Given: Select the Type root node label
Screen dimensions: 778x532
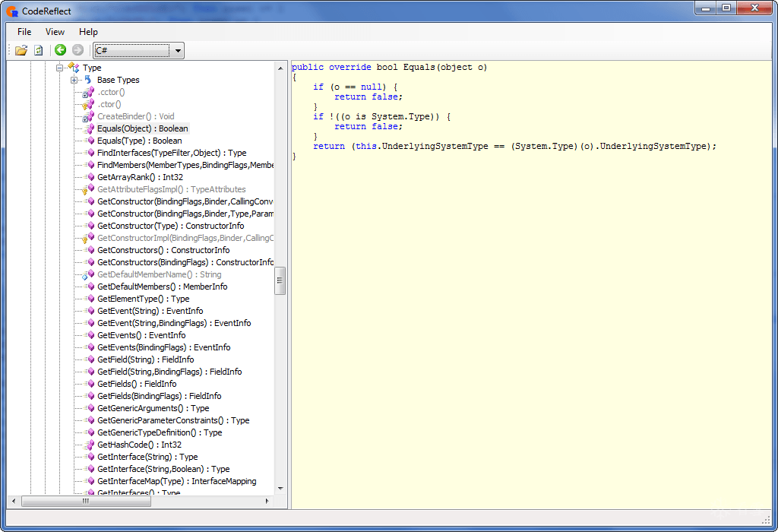Looking at the screenshot, I should (92, 68).
